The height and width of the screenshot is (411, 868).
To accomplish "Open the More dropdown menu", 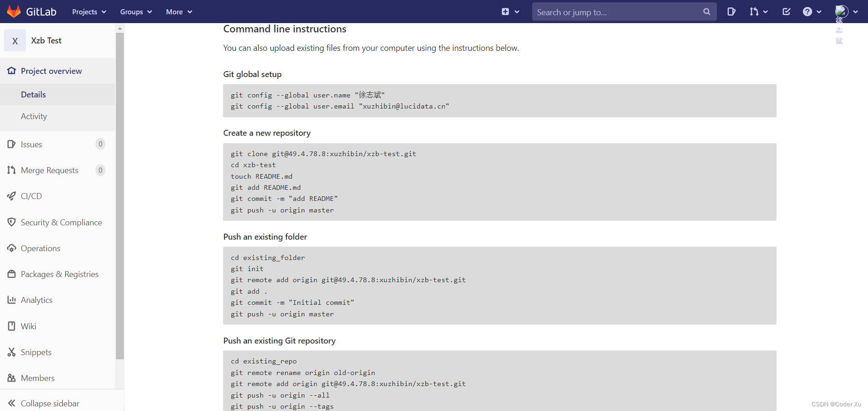I will [x=179, y=12].
